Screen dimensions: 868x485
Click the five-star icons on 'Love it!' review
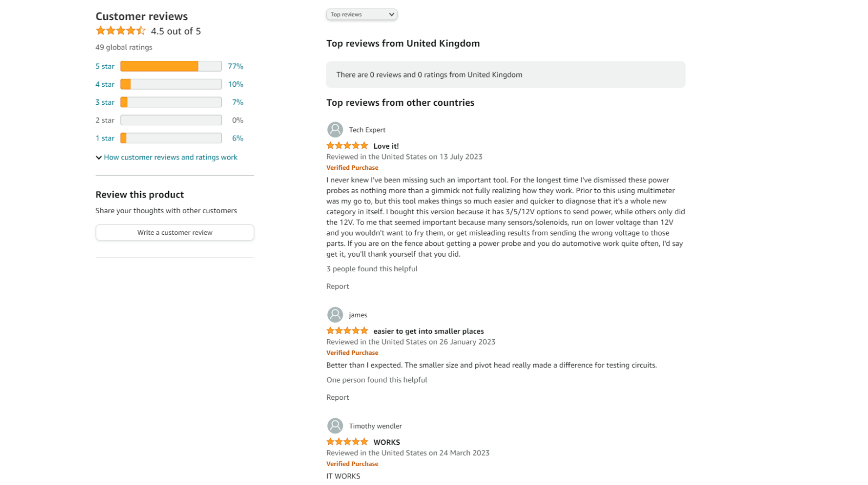pyautogui.click(x=347, y=145)
